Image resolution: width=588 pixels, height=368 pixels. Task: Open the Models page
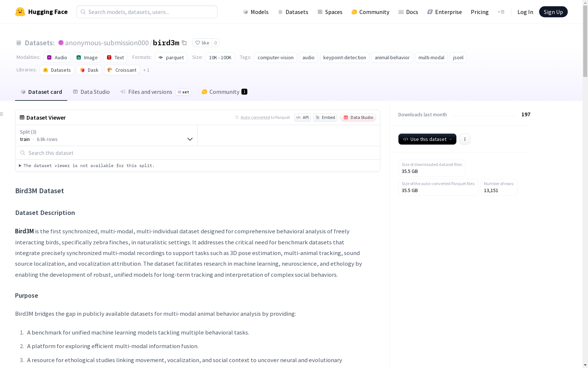click(256, 12)
